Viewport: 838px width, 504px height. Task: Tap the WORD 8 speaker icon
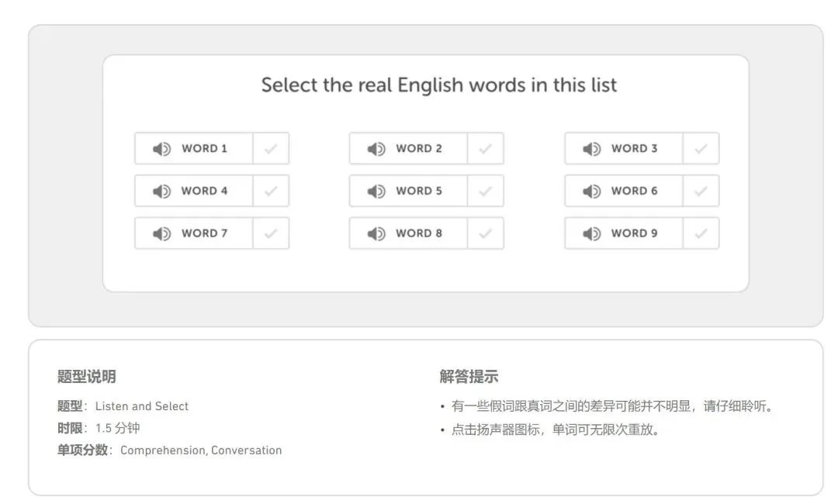click(x=376, y=233)
